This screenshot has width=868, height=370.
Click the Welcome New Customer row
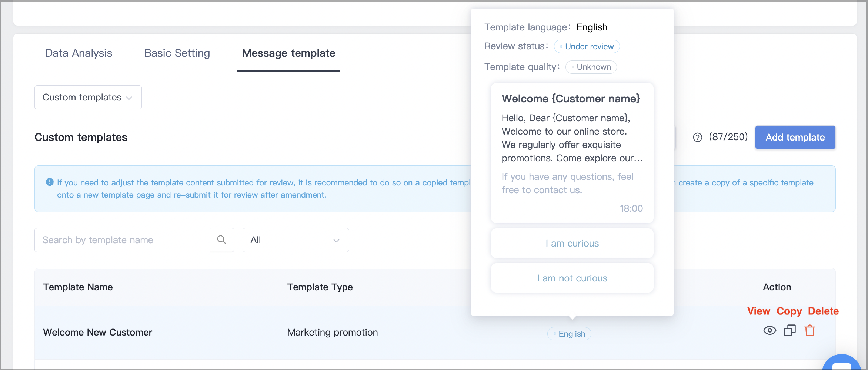coord(435,332)
